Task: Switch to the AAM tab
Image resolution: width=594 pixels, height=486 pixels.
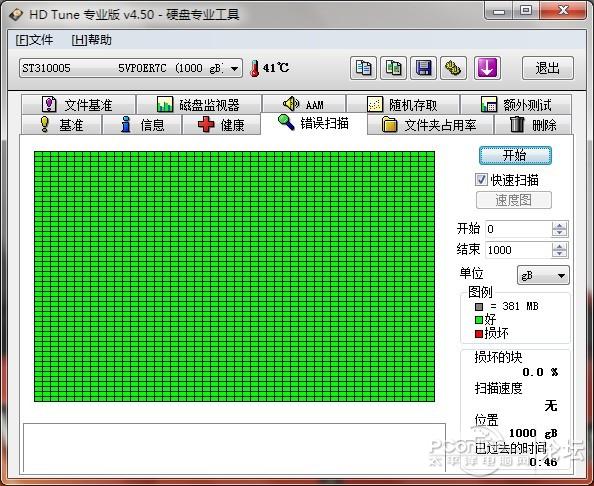Action: [x=304, y=104]
